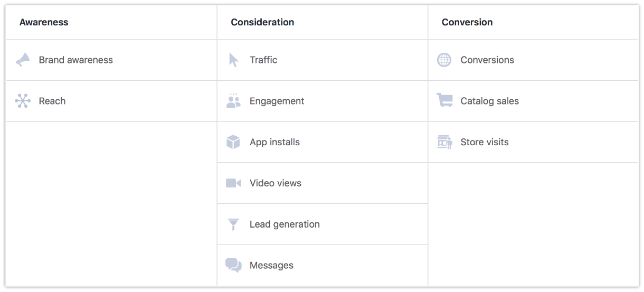
Task: Click the Reach network nodes icon
Action: [23, 101]
